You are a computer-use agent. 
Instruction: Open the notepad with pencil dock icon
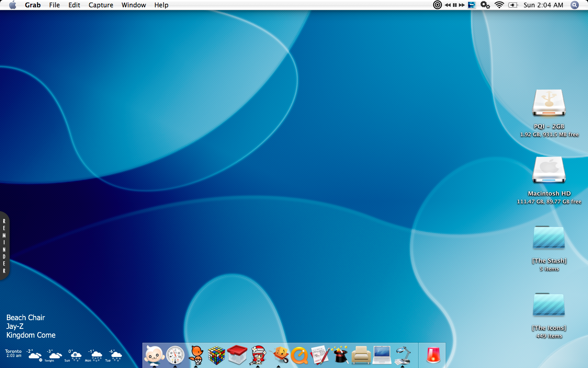[x=320, y=355]
